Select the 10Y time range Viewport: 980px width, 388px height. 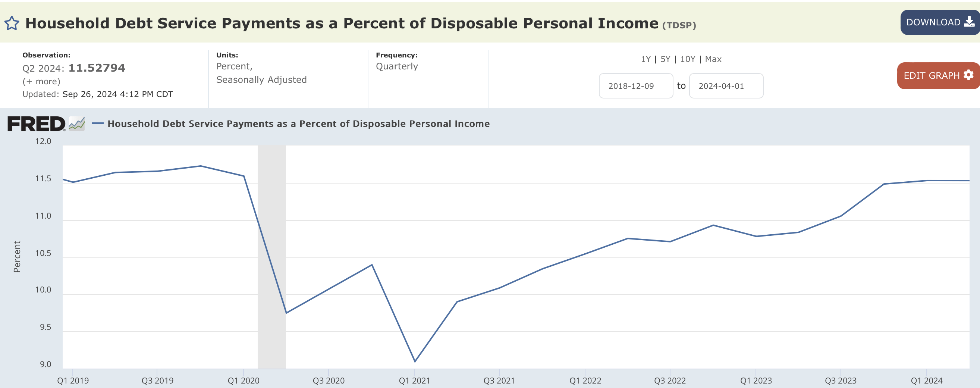pos(687,59)
